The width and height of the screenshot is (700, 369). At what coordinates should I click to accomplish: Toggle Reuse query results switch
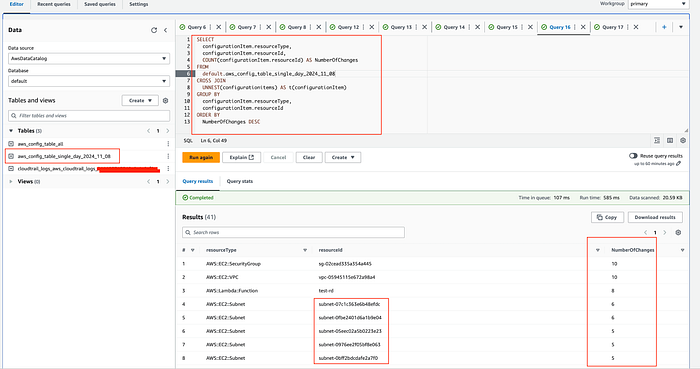click(633, 156)
